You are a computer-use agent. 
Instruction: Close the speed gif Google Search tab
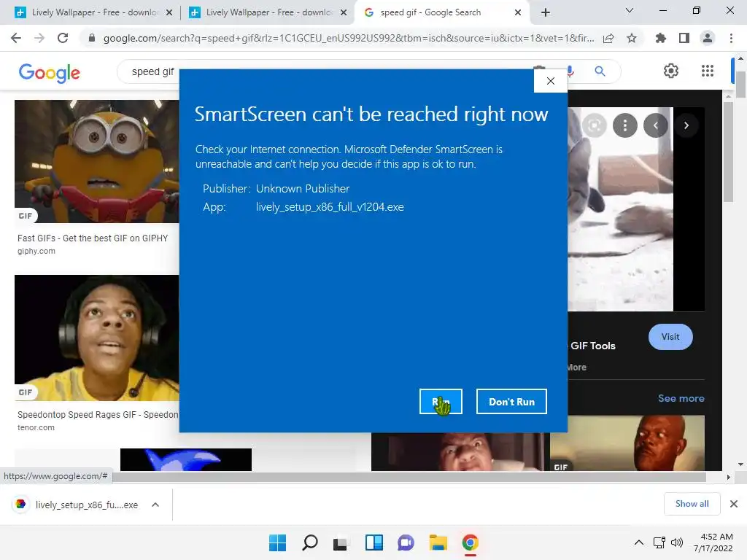518,13
